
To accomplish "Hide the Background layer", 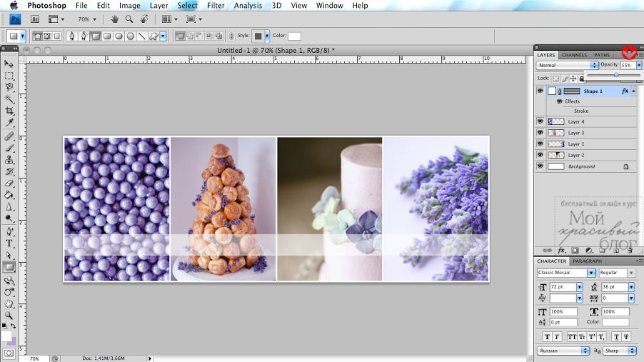I will [x=540, y=166].
